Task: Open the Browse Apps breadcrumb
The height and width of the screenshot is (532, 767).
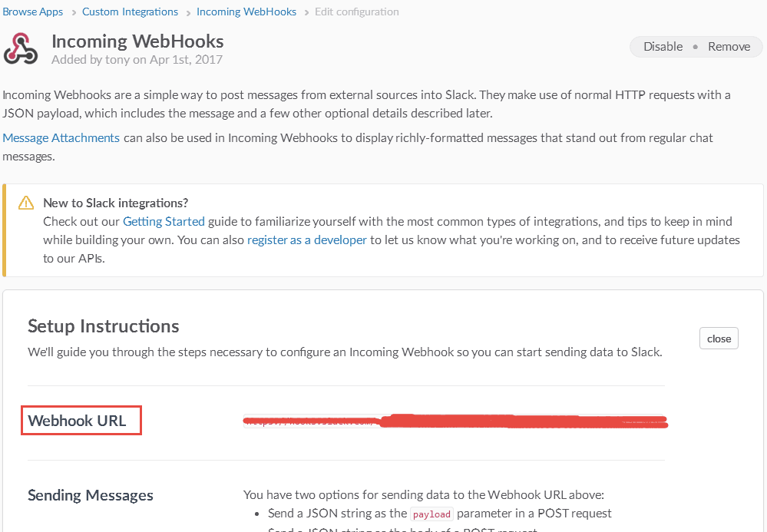Action: (33, 12)
